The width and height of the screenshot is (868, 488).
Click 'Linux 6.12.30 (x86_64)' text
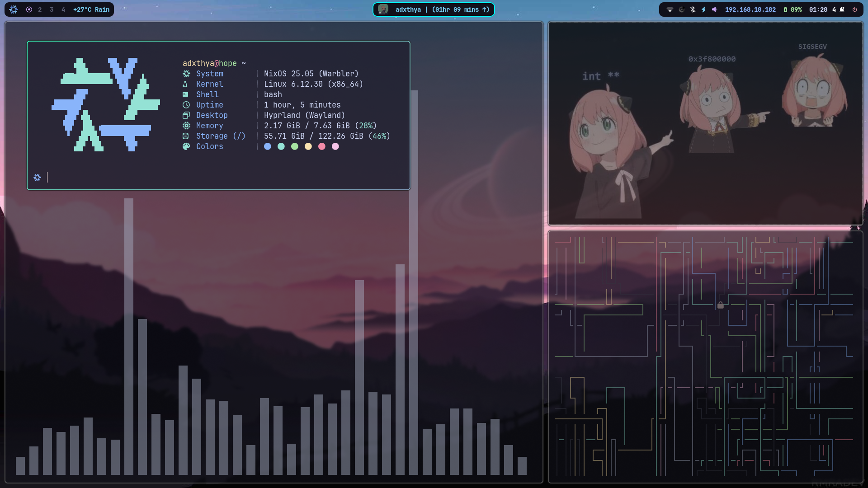pyautogui.click(x=314, y=84)
